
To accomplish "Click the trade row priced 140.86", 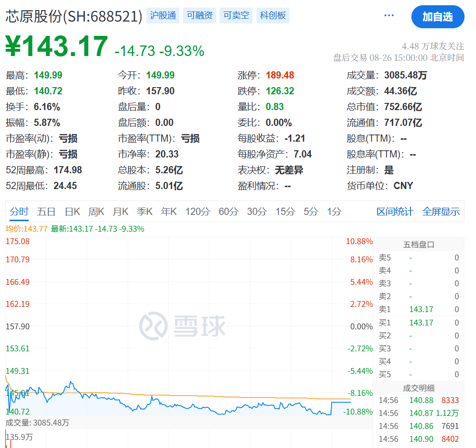I will (x=419, y=426).
